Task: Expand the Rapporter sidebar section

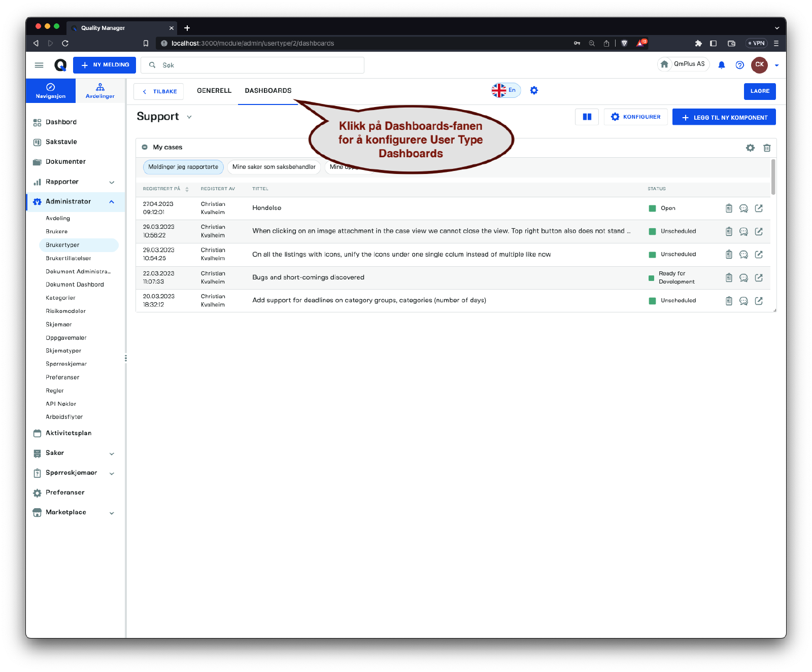Action: click(x=112, y=182)
